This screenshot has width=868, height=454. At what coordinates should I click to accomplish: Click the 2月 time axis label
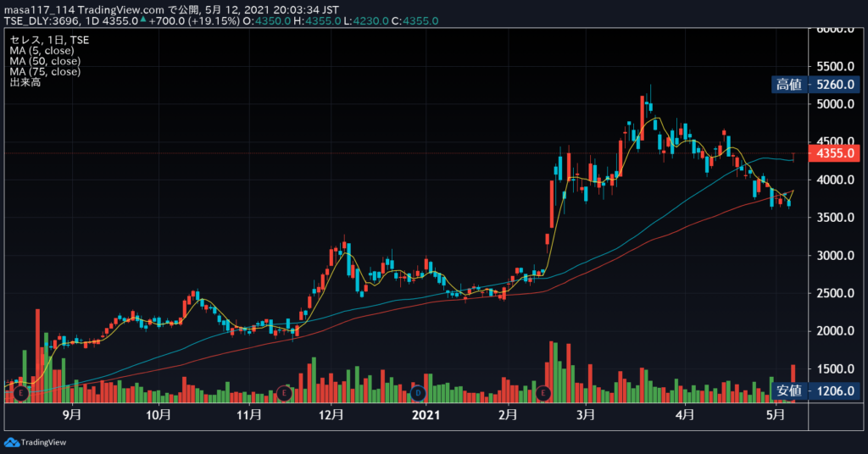[x=508, y=415]
